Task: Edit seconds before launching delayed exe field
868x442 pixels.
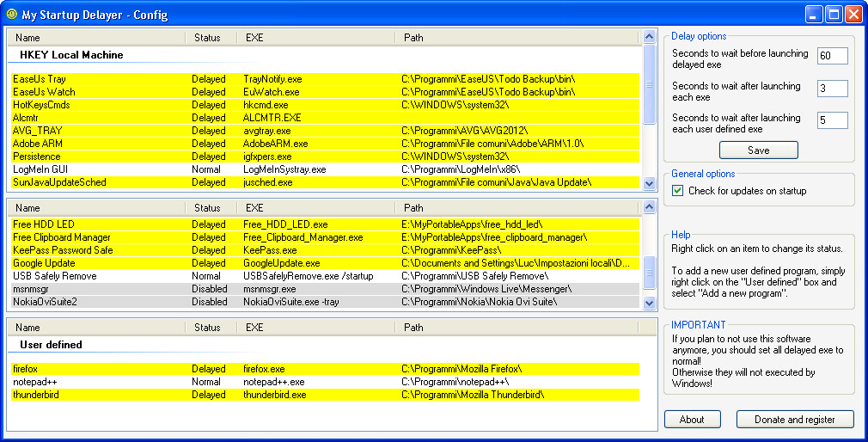Action: tap(832, 55)
